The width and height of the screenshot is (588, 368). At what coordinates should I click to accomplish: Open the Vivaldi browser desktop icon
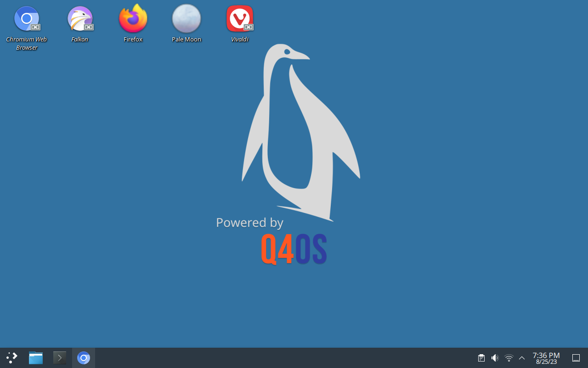tap(240, 19)
